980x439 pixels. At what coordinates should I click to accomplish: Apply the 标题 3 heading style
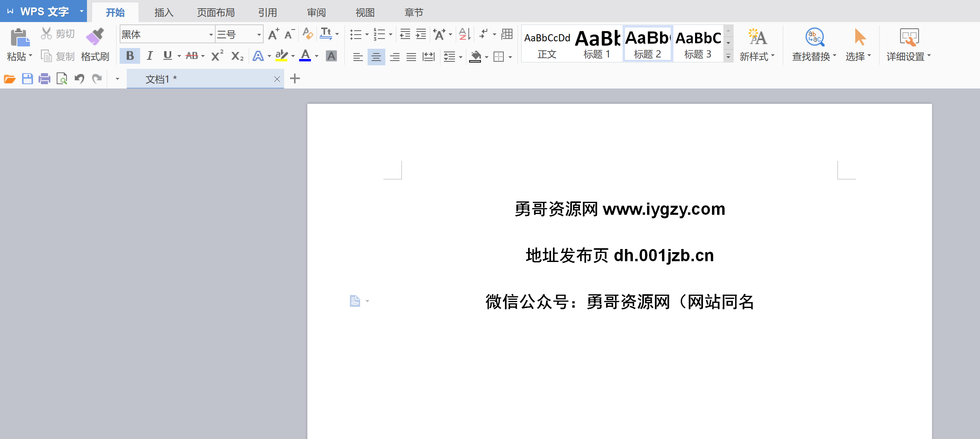(698, 44)
